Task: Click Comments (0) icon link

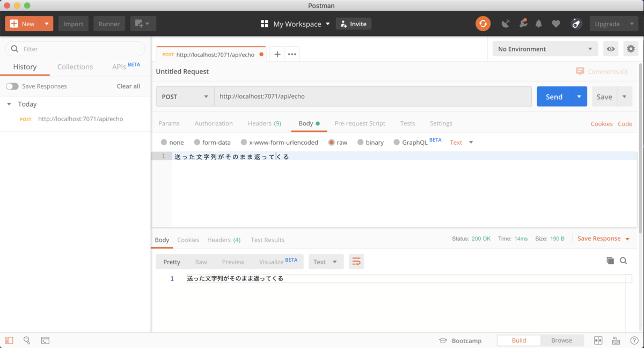Action: pos(602,71)
